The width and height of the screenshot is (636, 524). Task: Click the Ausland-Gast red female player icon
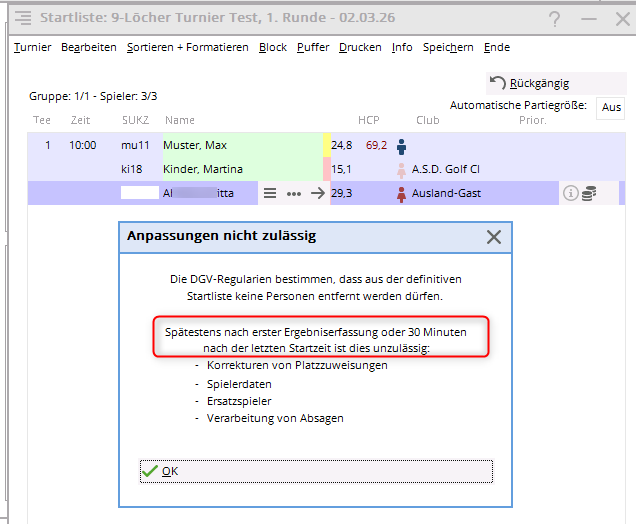click(401, 194)
